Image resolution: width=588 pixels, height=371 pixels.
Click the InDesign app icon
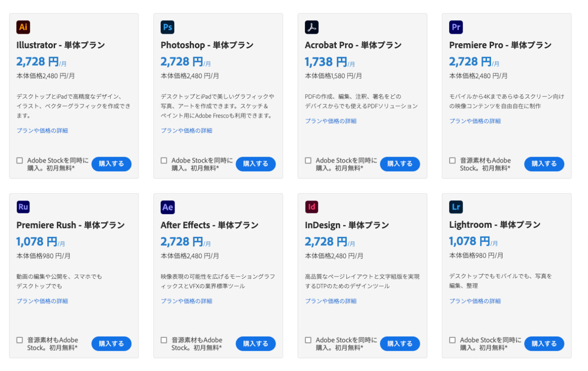(x=311, y=207)
